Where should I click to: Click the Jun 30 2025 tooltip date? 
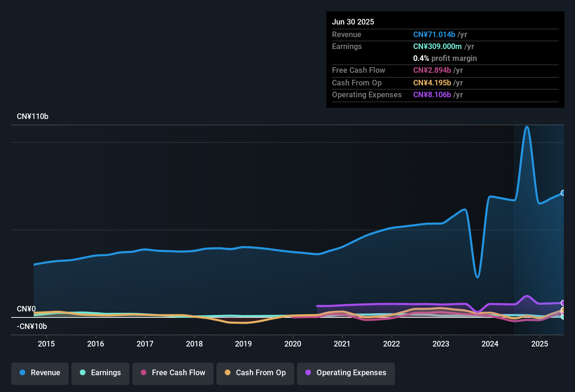click(353, 22)
